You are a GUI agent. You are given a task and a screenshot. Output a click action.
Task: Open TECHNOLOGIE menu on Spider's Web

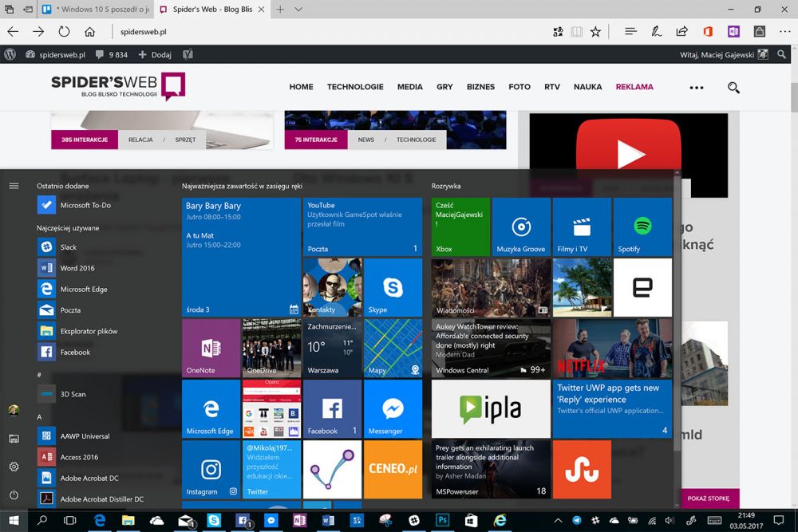coord(355,87)
